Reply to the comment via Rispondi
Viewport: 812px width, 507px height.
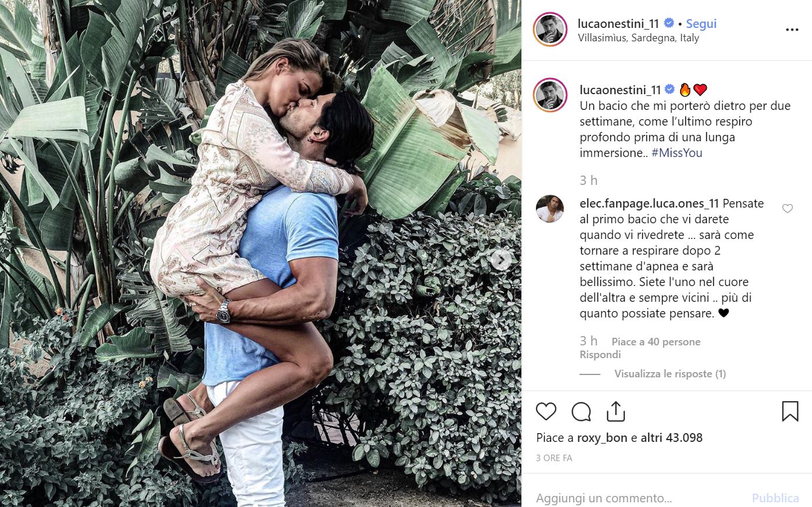pyautogui.click(x=600, y=355)
